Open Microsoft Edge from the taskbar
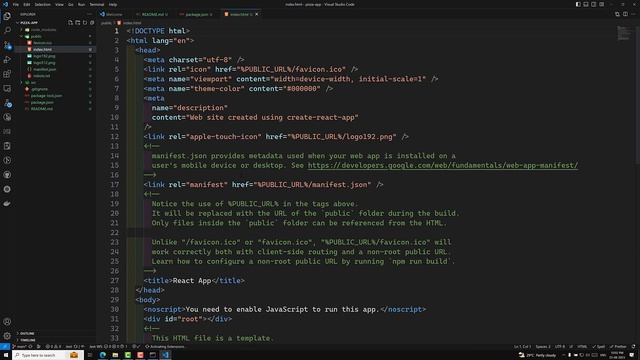This screenshot has width=640, height=360. (x=102, y=355)
